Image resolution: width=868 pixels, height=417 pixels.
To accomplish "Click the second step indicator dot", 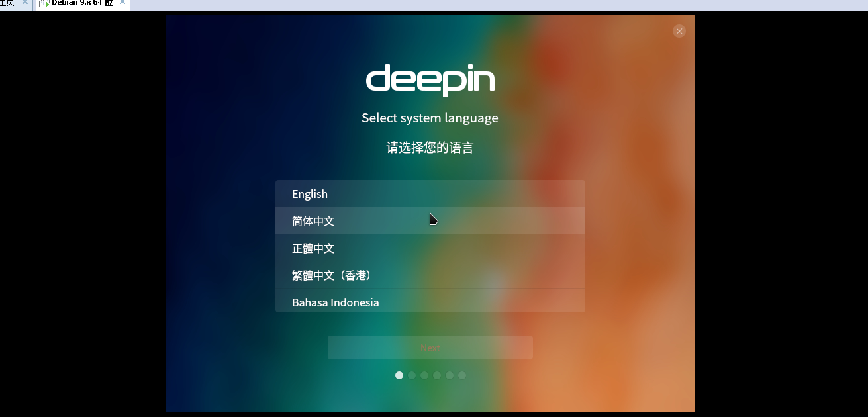I will tap(412, 375).
